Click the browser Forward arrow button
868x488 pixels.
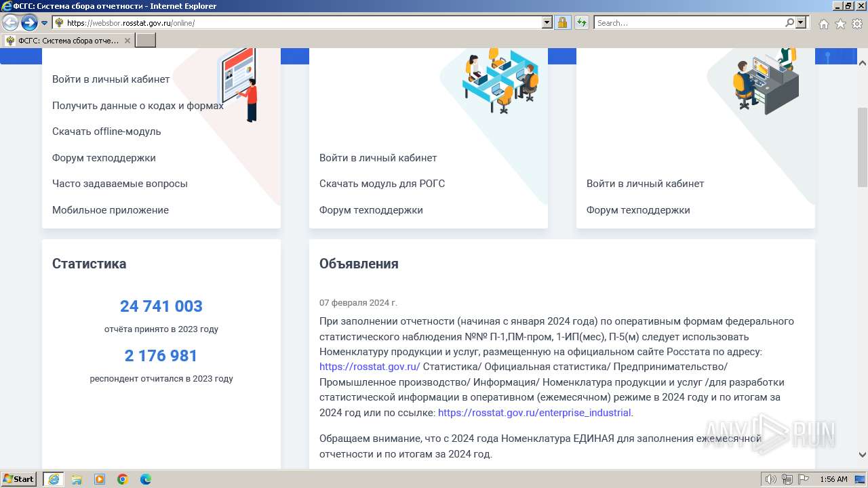coord(29,23)
